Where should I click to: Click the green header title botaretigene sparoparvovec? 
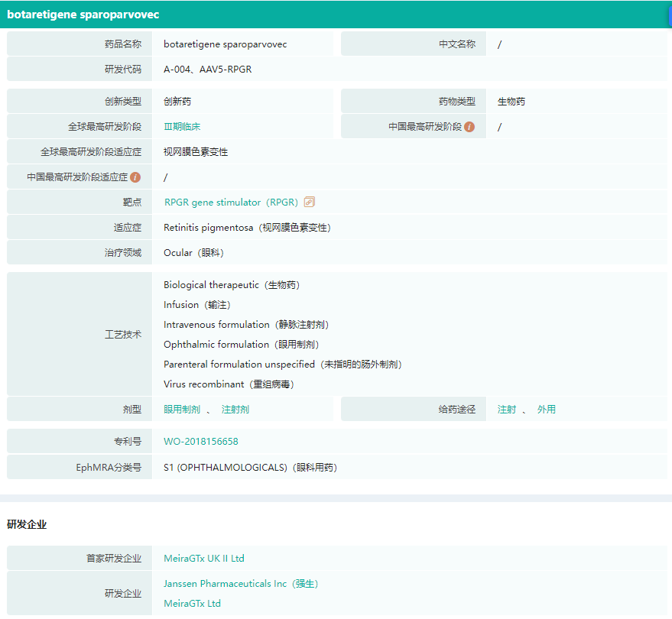pos(83,15)
